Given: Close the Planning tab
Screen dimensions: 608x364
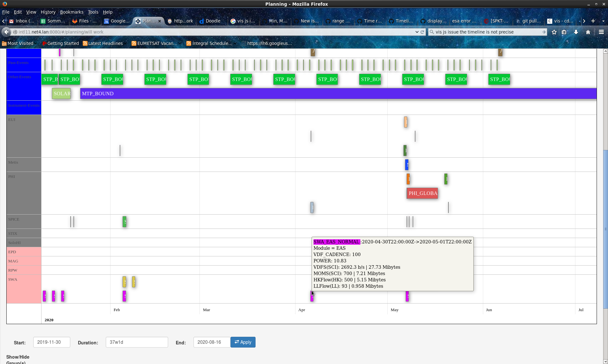Looking at the screenshot, I should 160,21.
